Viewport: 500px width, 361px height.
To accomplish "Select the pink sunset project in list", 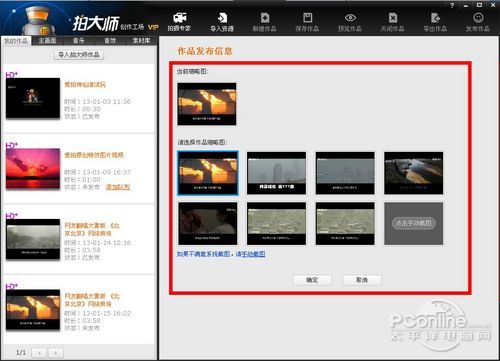I will coord(79,169).
